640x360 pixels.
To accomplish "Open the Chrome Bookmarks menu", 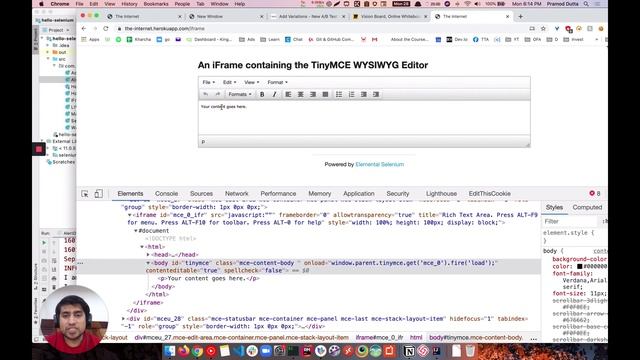I will [156, 4].
